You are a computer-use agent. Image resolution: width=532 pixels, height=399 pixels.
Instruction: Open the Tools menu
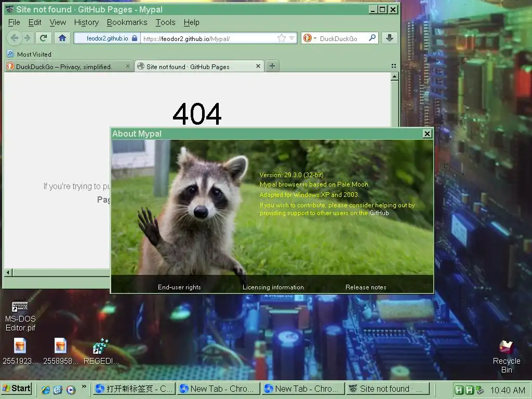tap(165, 22)
